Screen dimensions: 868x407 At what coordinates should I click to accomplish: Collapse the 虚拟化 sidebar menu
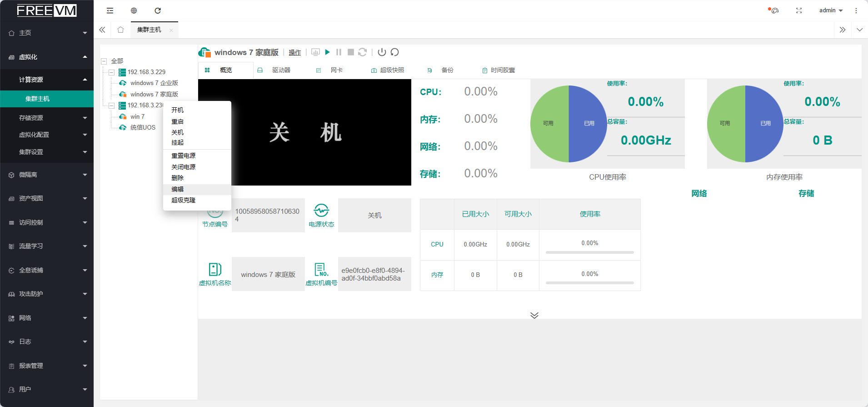click(x=47, y=57)
